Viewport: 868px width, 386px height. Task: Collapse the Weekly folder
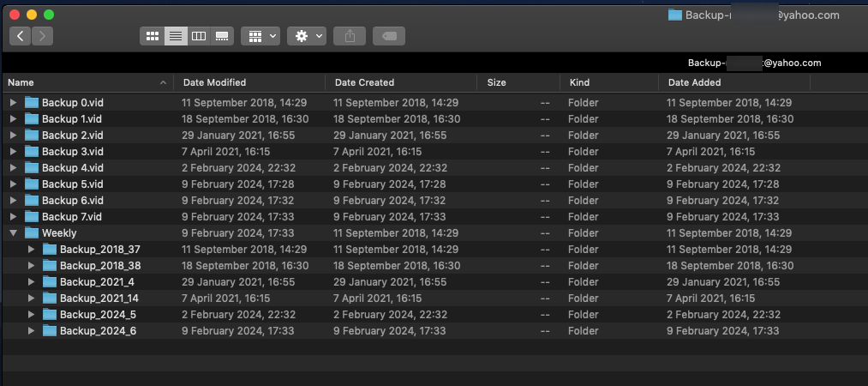coord(13,232)
